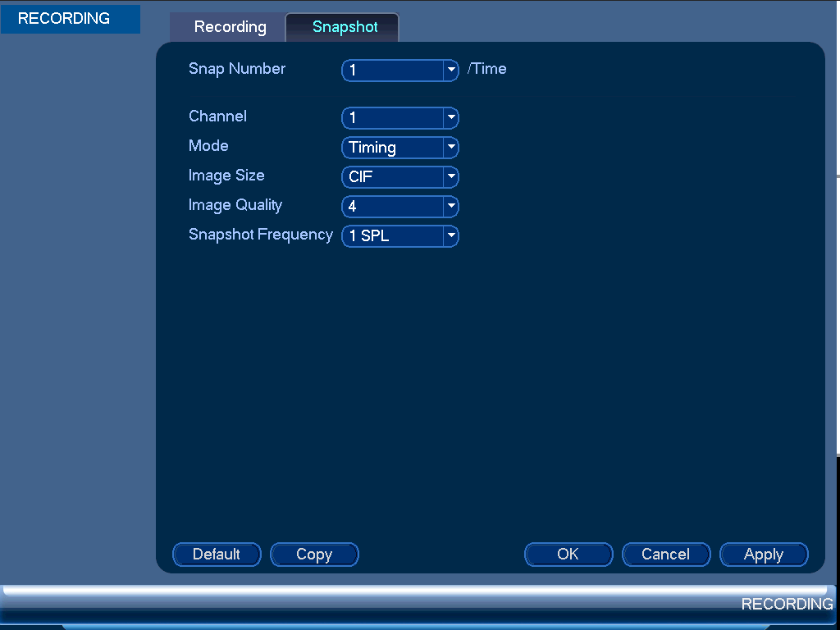This screenshot has height=630, width=840.
Task: Click the "Image Quality" label
Action: (235, 205)
